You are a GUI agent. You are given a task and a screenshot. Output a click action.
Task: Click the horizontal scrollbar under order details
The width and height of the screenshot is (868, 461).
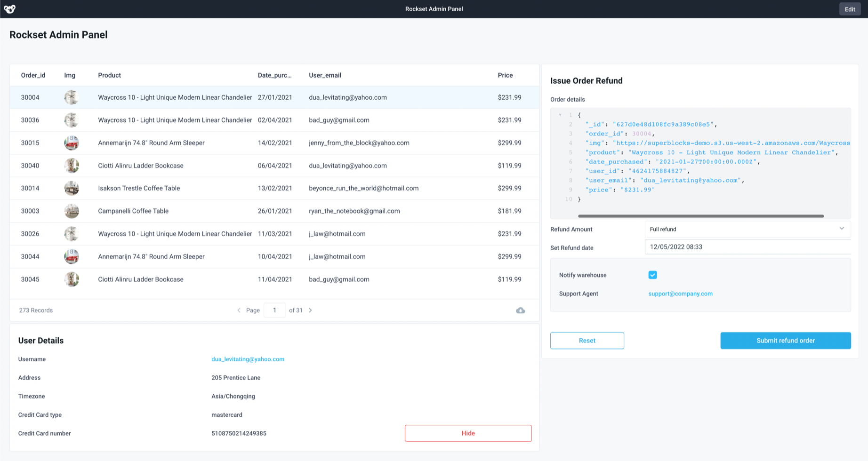click(701, 215)
